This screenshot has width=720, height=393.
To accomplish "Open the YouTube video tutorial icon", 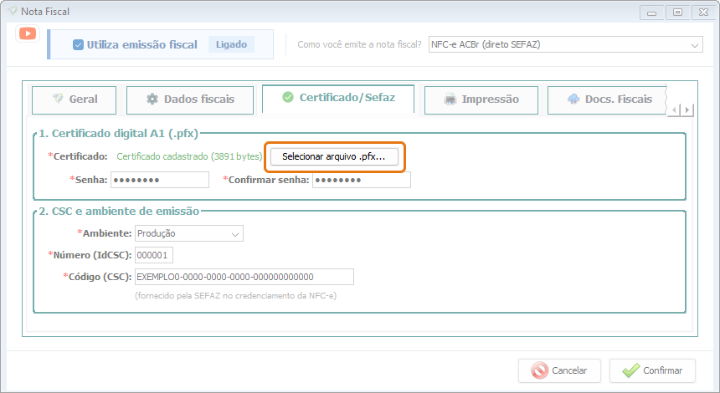I will [28, 34].
